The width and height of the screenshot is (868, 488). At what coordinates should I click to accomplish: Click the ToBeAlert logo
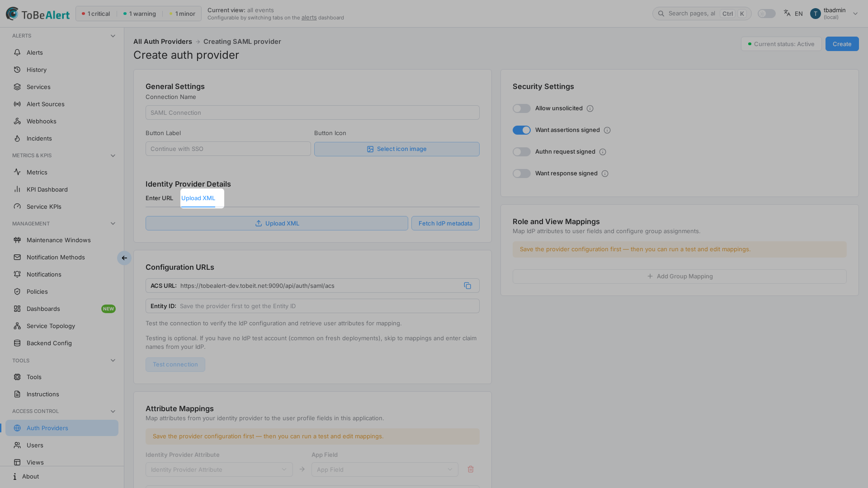click(38, 14)
